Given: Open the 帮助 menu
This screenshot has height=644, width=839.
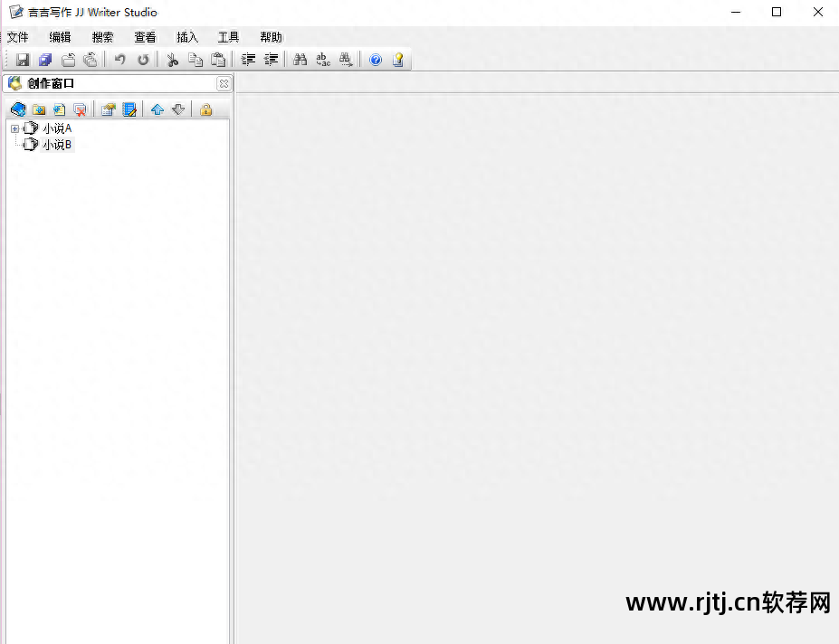Looking at the screenshot, I should (272, 37).
